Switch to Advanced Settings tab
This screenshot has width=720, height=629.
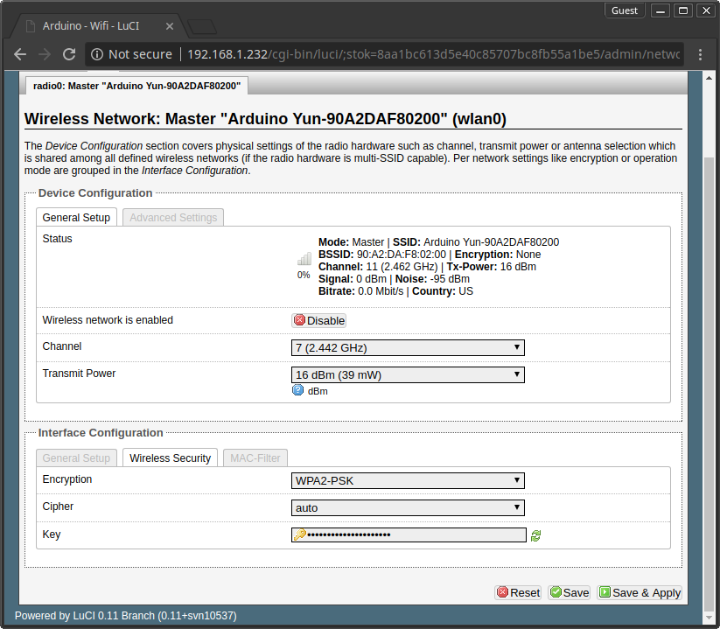173,218
